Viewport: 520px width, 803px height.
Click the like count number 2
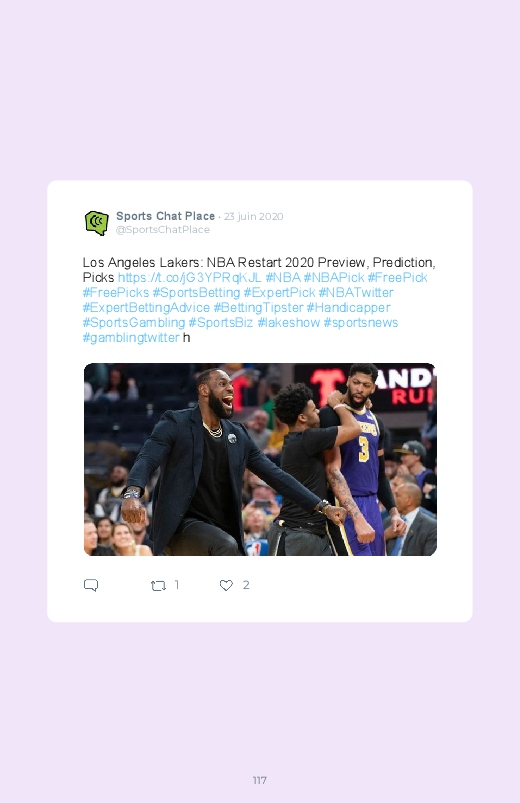[246, 585]
